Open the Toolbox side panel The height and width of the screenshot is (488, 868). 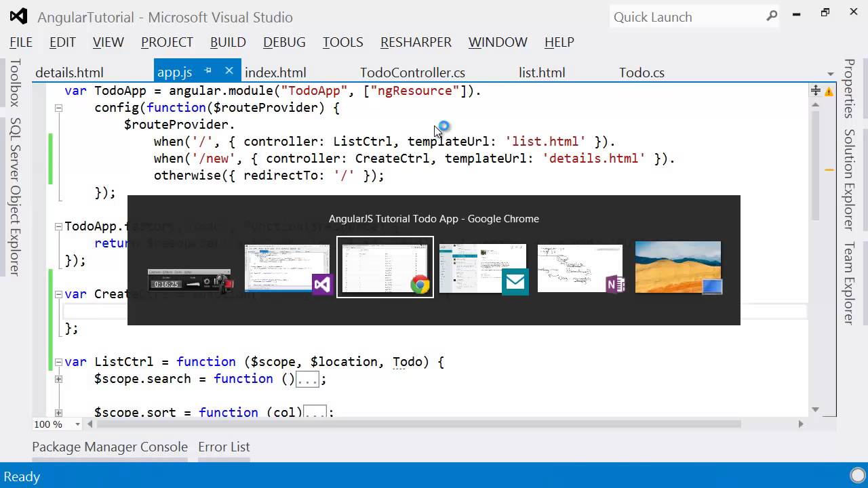coord(15,83)
